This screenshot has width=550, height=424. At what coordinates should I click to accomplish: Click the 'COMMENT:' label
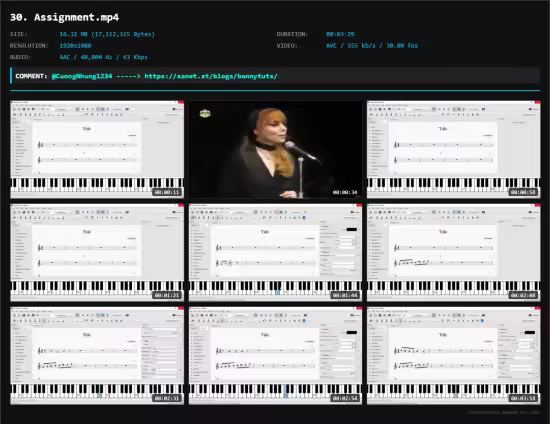click(31, 76)
